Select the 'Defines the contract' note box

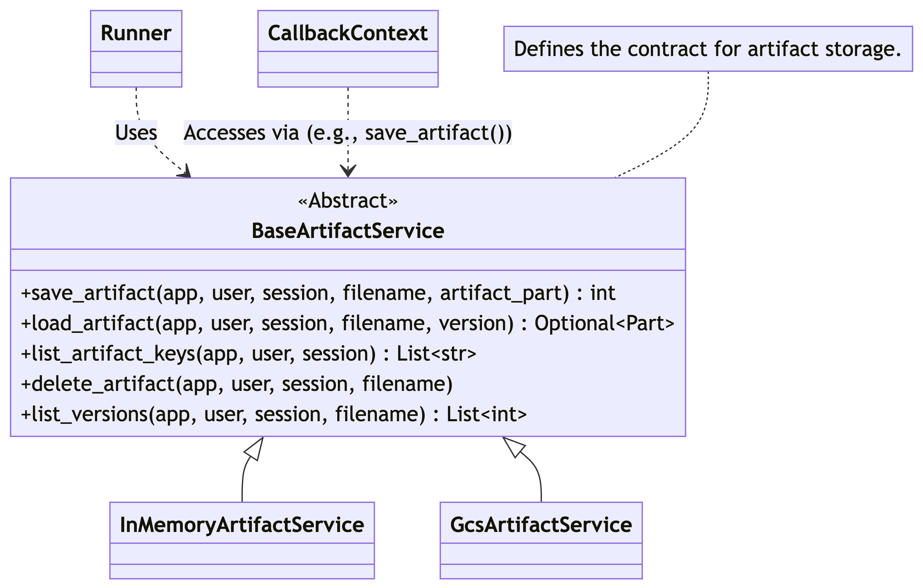(708, 49)
